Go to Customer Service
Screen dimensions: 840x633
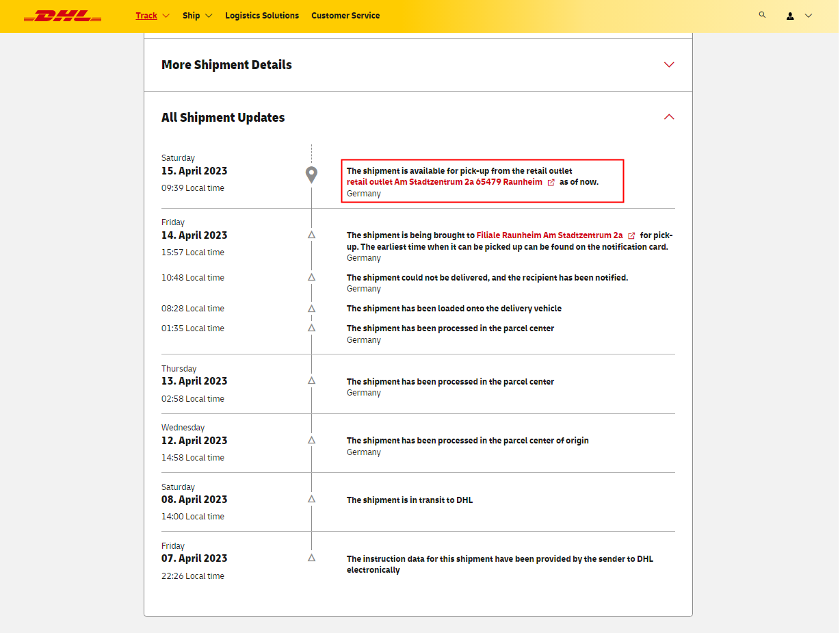coord(345,16)
